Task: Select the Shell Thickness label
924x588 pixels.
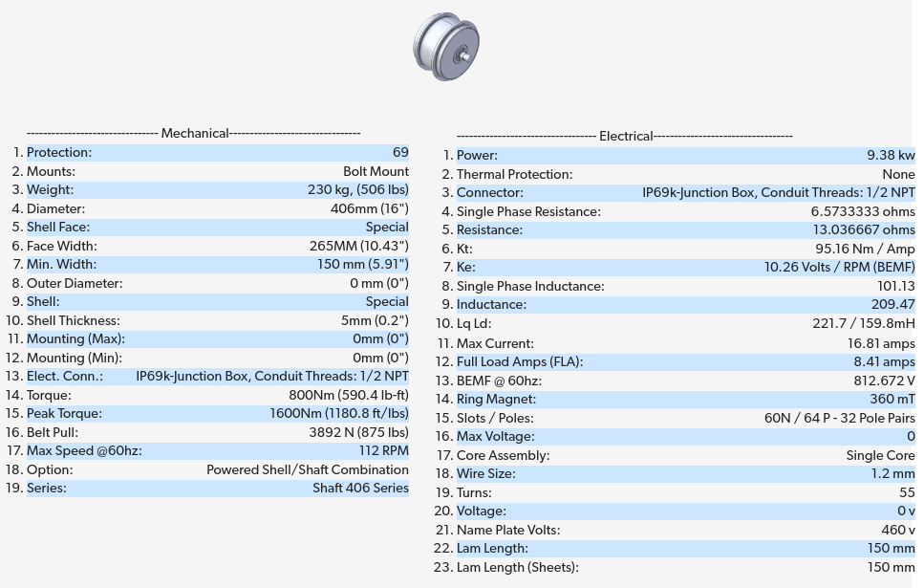Action: click(74, 320)
